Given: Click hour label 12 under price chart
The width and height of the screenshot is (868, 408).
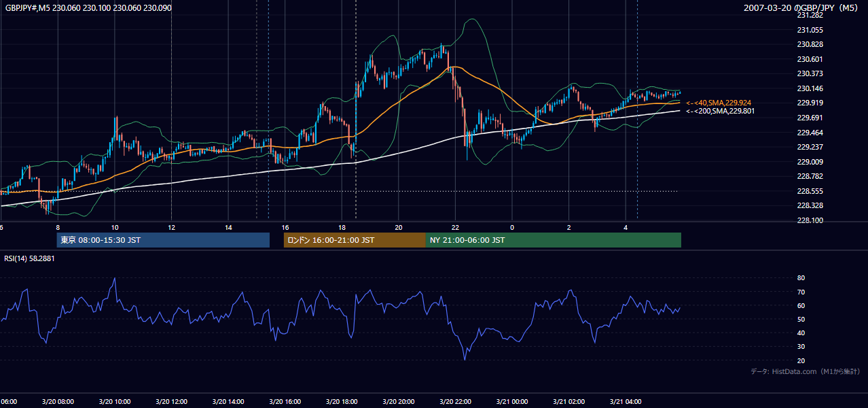Looking at the screenshot, I should (172, 228).
